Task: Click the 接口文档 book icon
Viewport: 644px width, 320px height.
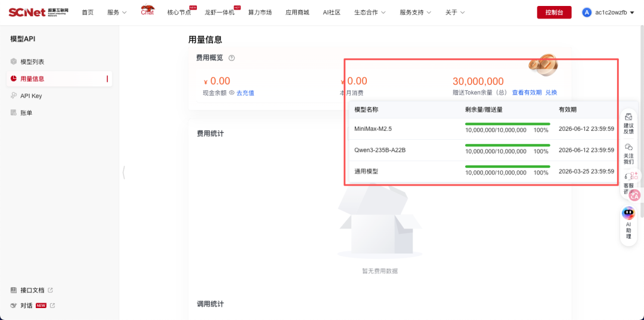Action: (14, 290)
